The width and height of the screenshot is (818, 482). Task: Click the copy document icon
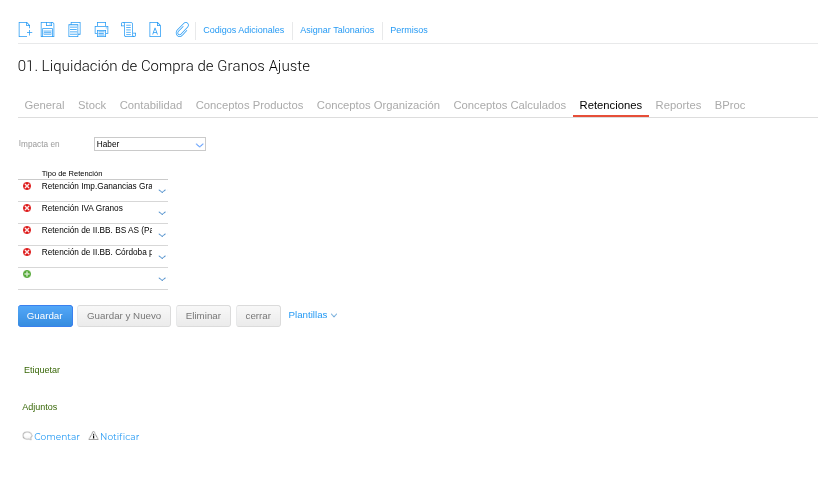[x=74, y=30]
